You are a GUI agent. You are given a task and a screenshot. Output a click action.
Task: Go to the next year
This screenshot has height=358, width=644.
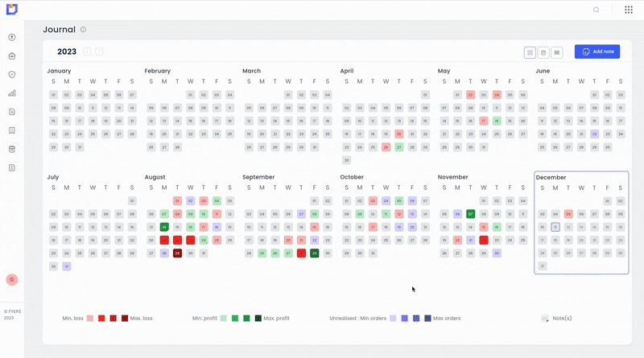[99, 51]
